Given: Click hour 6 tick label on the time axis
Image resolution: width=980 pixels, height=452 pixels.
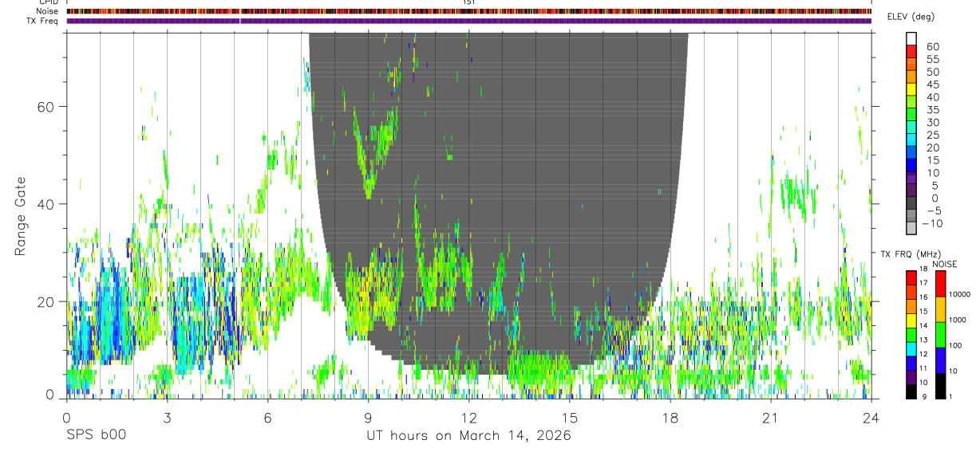Looking at the screenshot, I should click(x=267, y=417).
